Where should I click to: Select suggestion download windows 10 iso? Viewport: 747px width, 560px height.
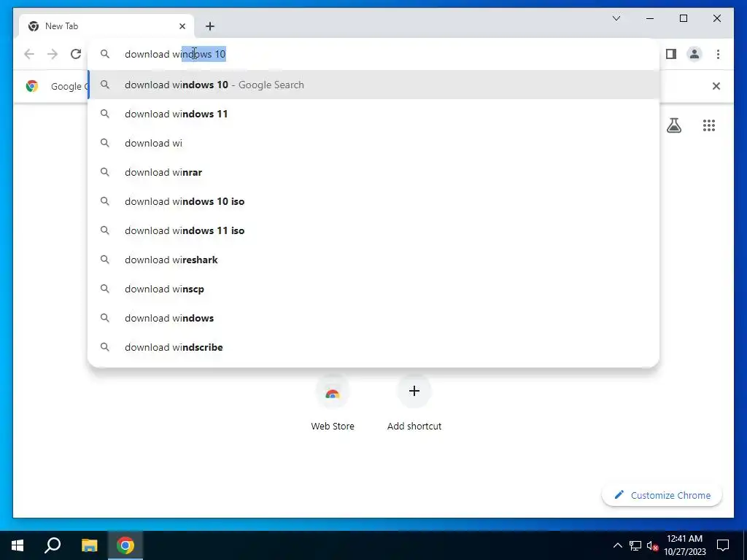[373, 201]
